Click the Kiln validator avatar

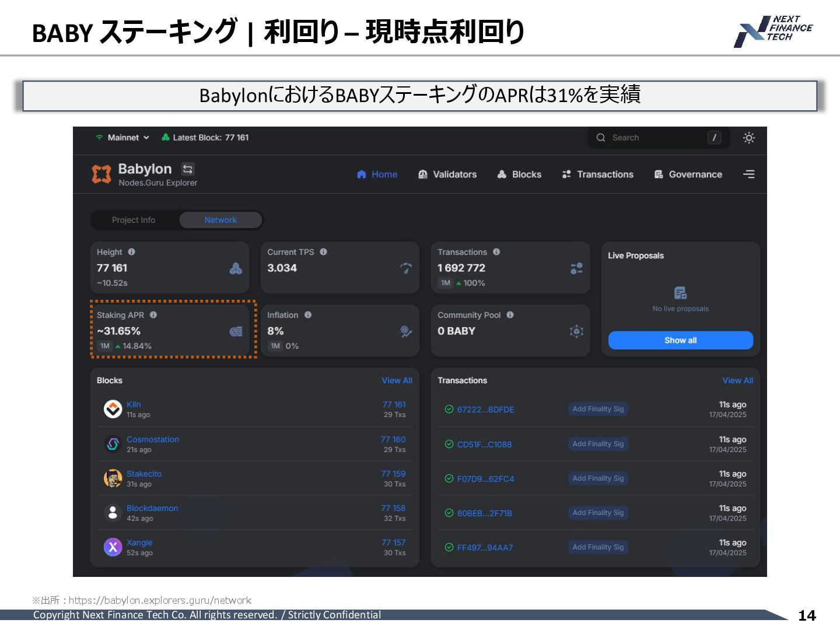pyautogui.click(x=113, y=409)
